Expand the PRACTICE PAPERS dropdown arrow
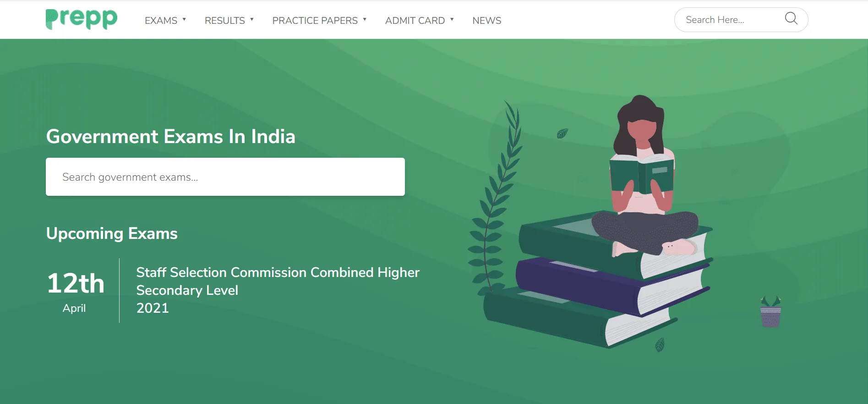 coord(365,19)
